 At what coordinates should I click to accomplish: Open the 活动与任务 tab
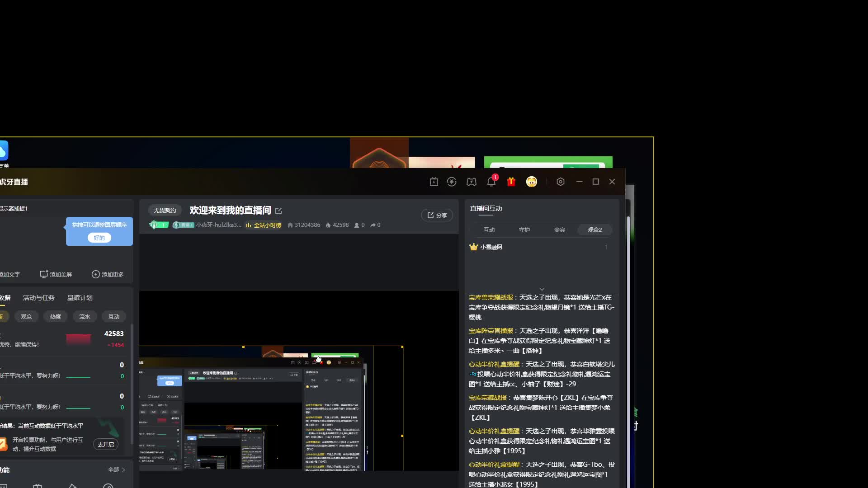[x=38, y=298]
